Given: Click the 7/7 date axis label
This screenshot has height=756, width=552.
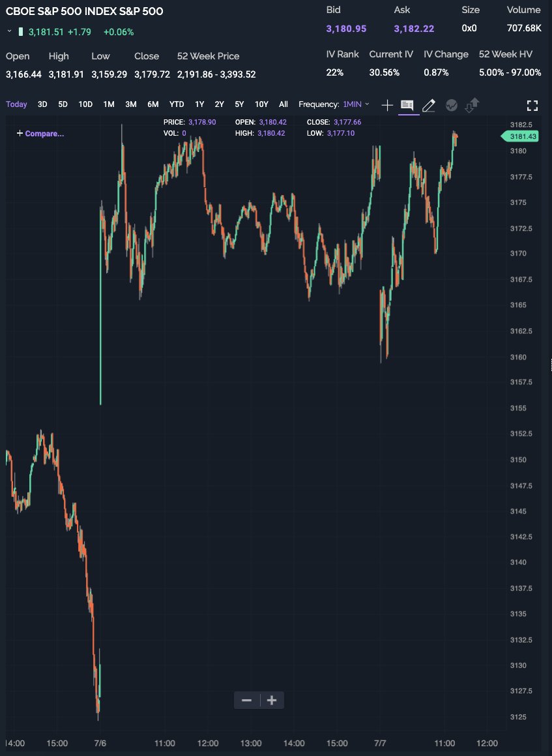Looking at the screenshot, I should pyautogui.click(x=380, y=743).
